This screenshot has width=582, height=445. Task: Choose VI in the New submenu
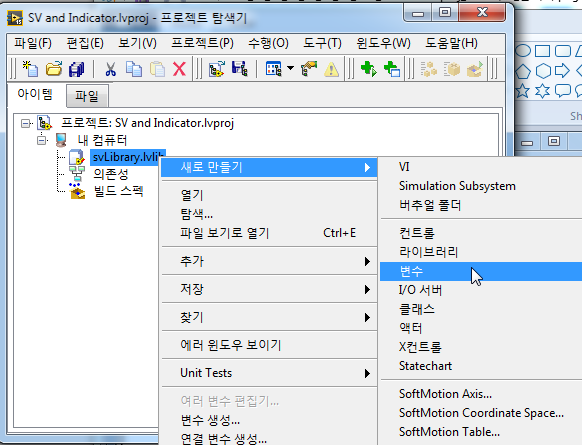481,167
